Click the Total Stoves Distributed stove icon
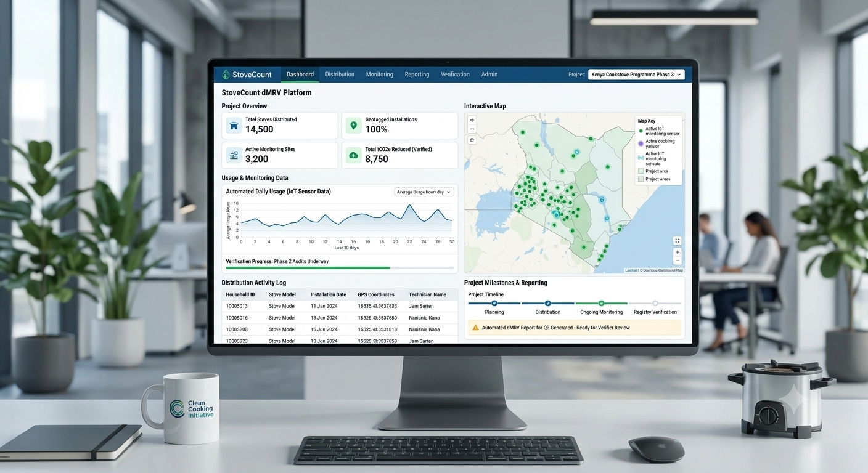Image resolution: width=868 pixels, height=473 pixels. click(x=234, y=125)
